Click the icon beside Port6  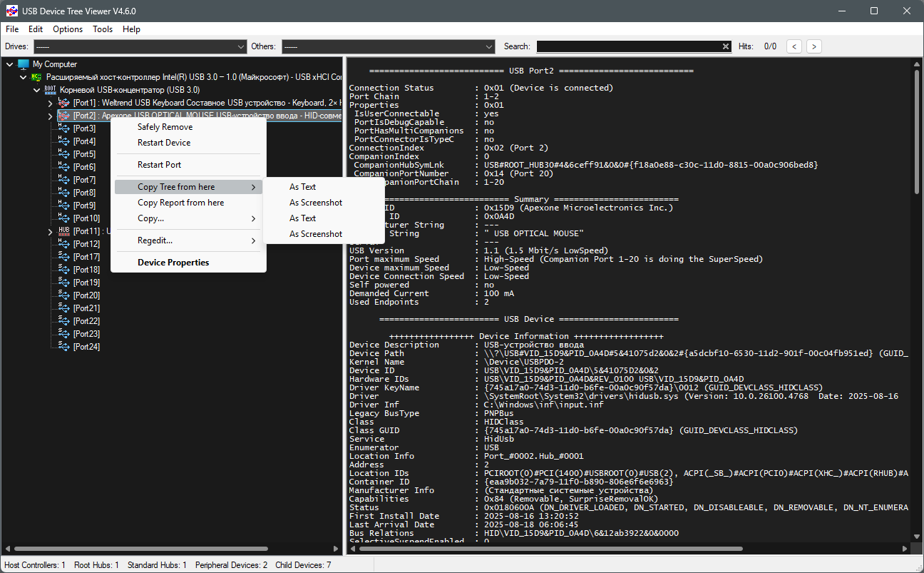63,167
